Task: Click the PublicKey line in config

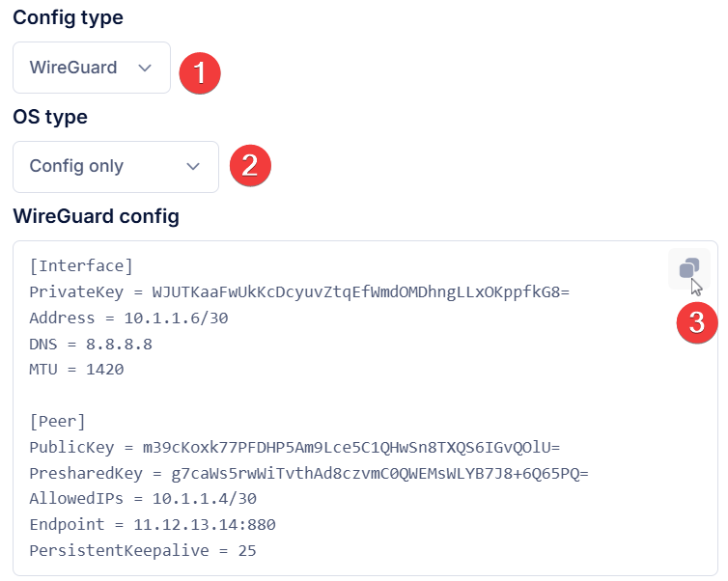Action: [x=294, y=448]
